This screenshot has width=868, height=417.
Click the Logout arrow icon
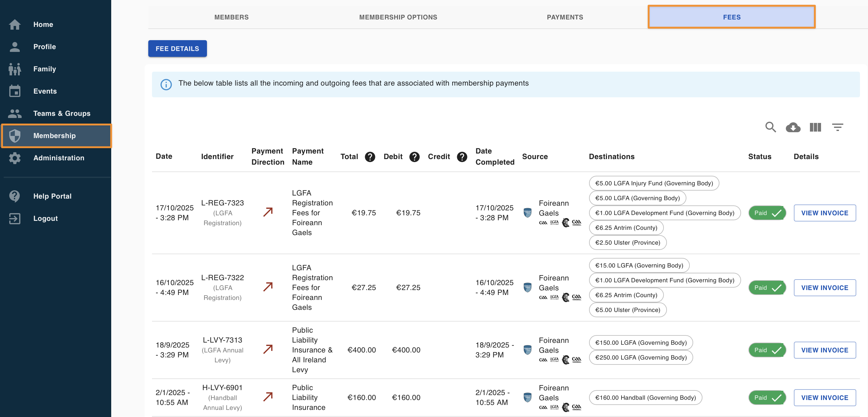pos(15,218)
